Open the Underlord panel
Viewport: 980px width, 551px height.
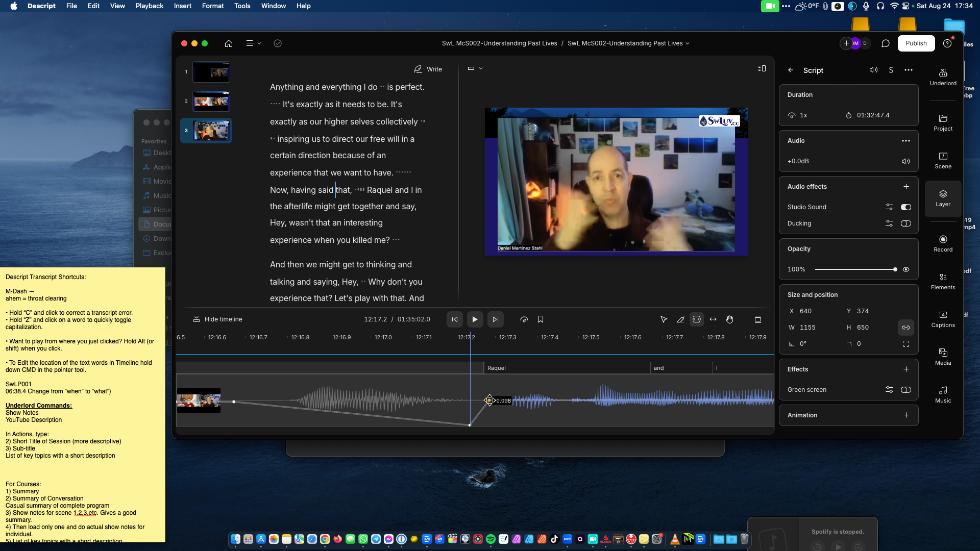(943, 77)
